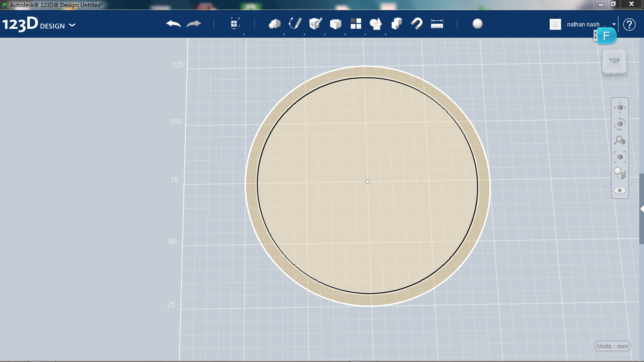This screenshot has height=362, width=644.
Task: Expand the nathan nash account dropdown
Action: [x=614, y=24]
